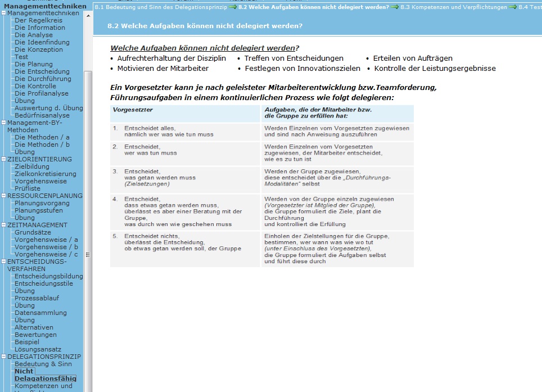The image size is (542, 392).
Task: Open breadcrumb link 8.1 Bedeutung und Sinn
Action: 161,7
